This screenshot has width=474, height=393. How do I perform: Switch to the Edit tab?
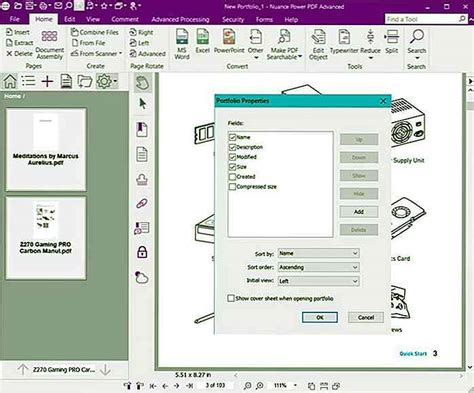tap(69, 19)
